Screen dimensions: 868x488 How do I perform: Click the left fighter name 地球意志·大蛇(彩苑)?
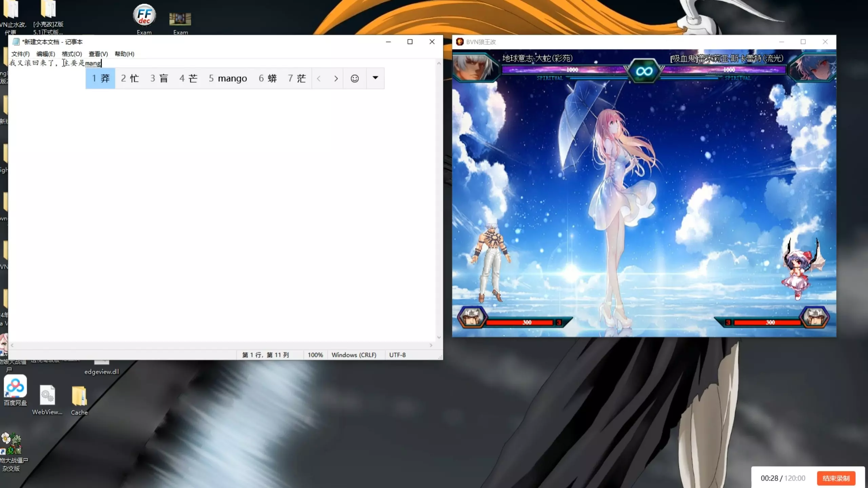(x=537, y=58)
